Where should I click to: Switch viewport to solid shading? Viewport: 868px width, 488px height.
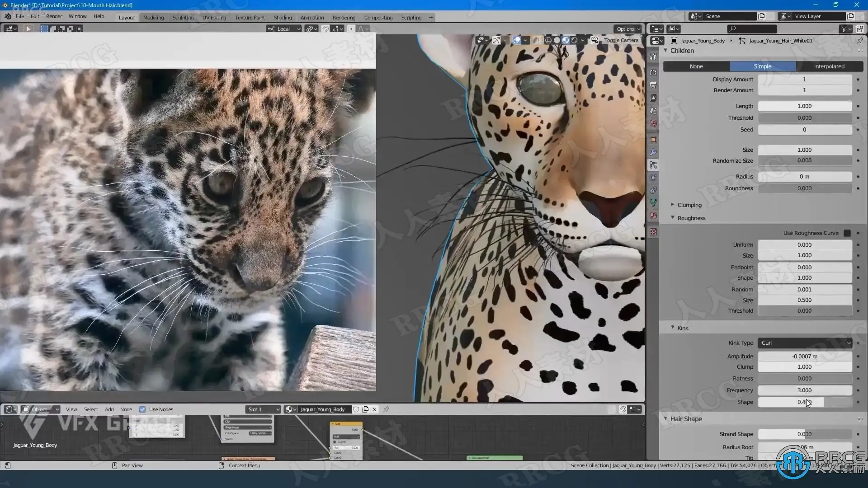(x=557, y=40)
